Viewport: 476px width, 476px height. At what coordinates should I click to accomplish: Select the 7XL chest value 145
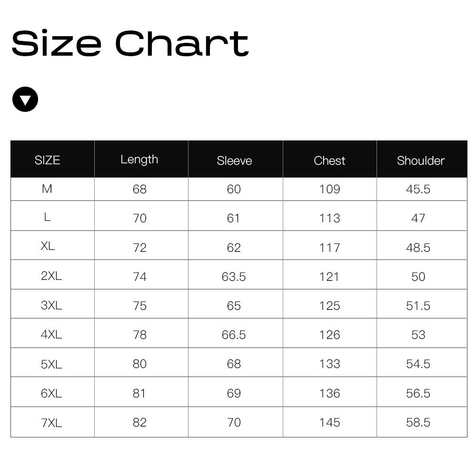[329, 423]
